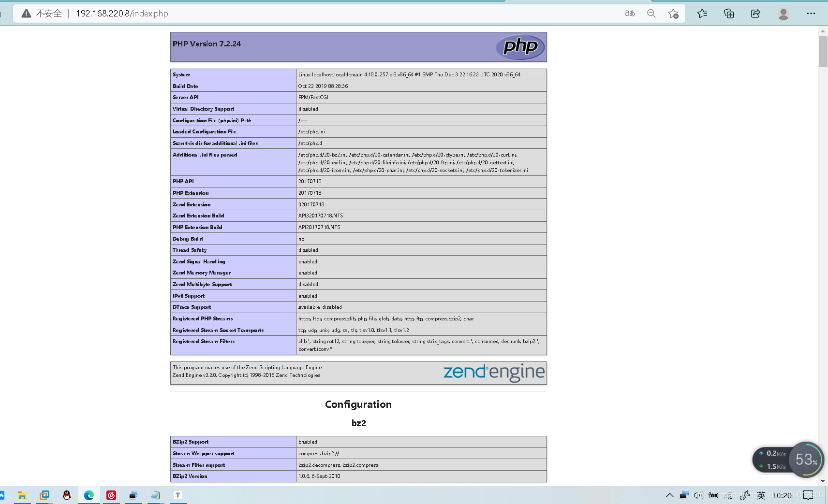The image size is (828, 504).
Task: Click the Zend Memory Manager label
Action: [202, 273]
